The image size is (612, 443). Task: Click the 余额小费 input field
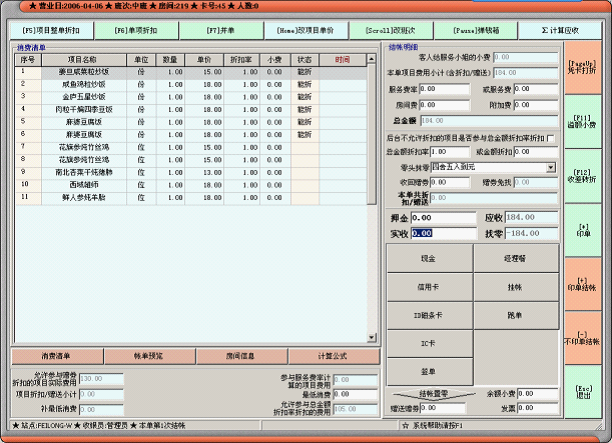(538, 394)
